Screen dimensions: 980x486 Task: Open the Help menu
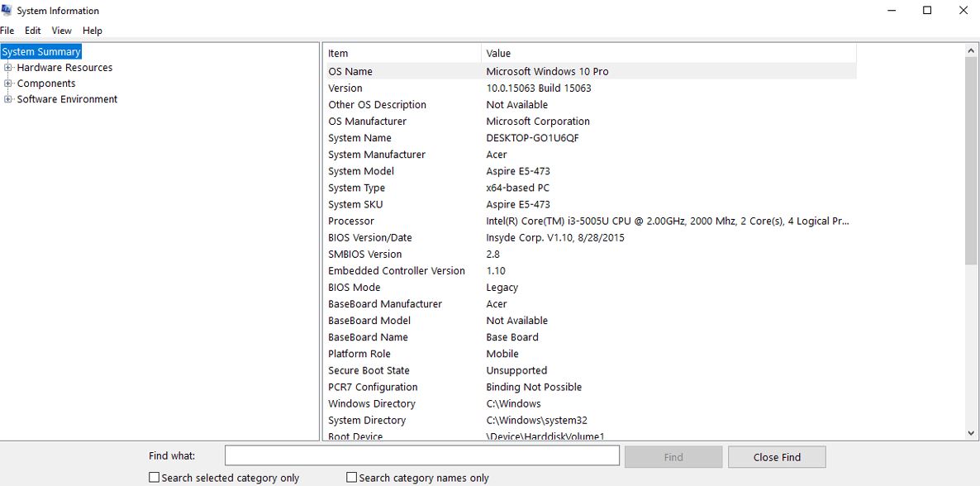tap(92, 31)
